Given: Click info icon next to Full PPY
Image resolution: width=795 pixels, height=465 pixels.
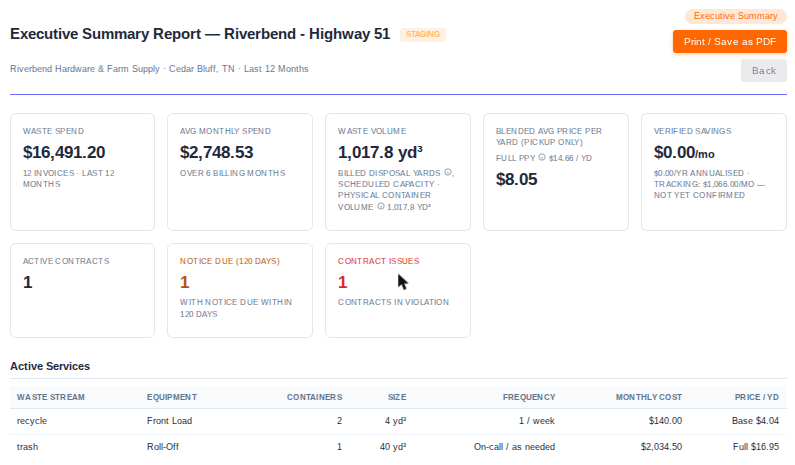Looking at the screenshot, I should point(541,157).
